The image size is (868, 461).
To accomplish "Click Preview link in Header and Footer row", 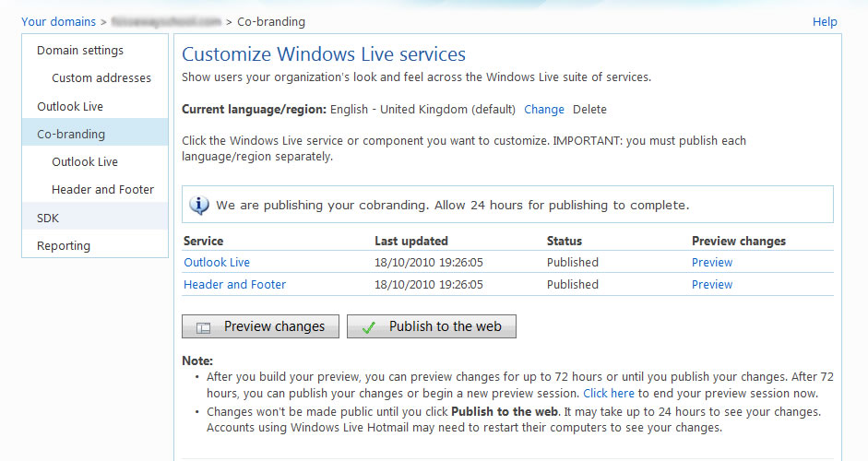I will 712,285.
